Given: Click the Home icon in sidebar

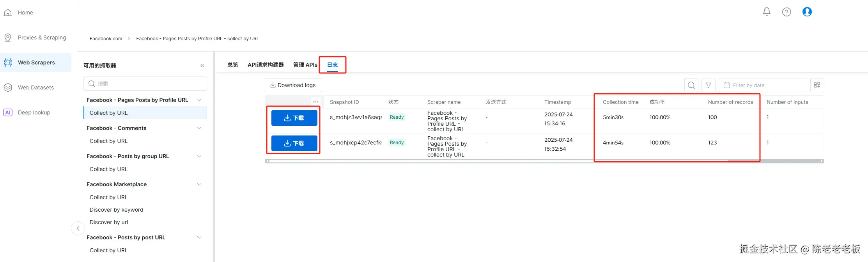Looking at the screenshot, I should coord(8,12).
